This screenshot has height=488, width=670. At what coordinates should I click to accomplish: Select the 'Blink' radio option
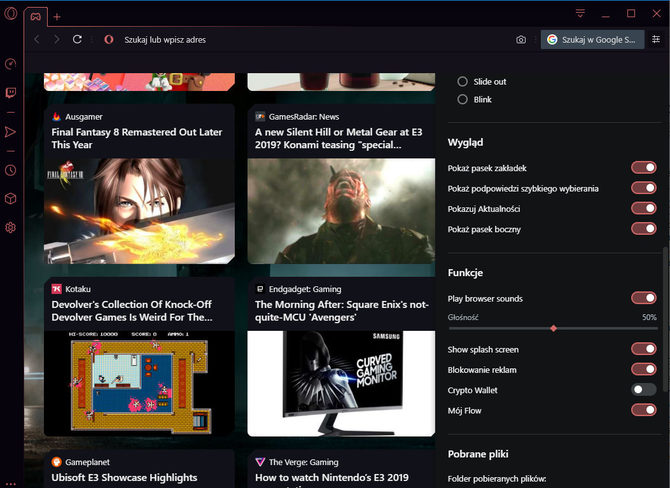pyautogui.click(x=462, y=100)
